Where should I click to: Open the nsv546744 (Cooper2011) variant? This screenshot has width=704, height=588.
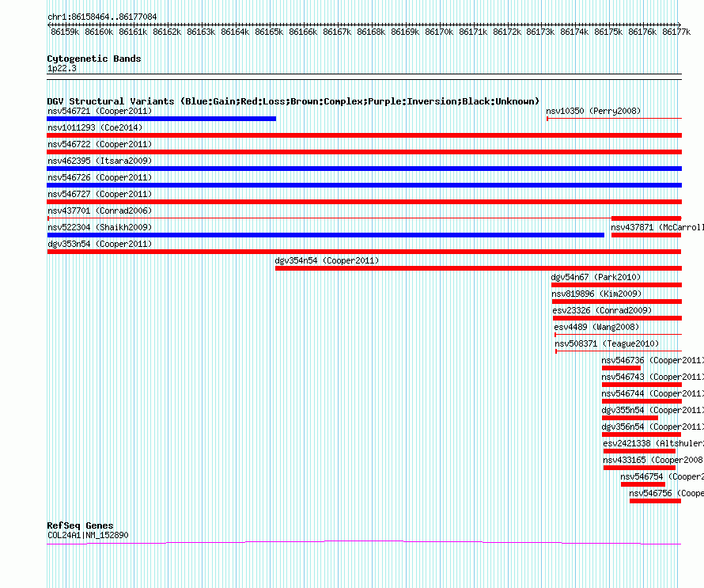click(x=653, y=393)
